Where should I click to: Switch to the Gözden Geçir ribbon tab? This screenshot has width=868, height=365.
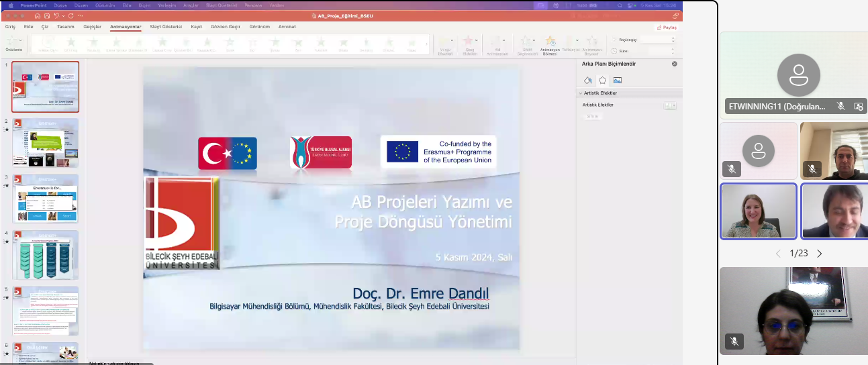tap(226, 27)
